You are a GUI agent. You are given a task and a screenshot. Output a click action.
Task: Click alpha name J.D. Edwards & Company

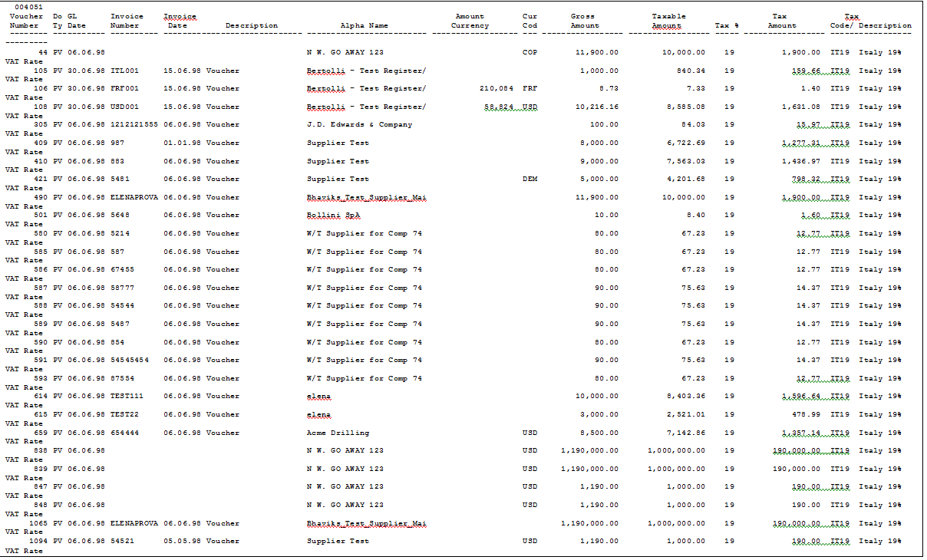(x=359, y=125)
